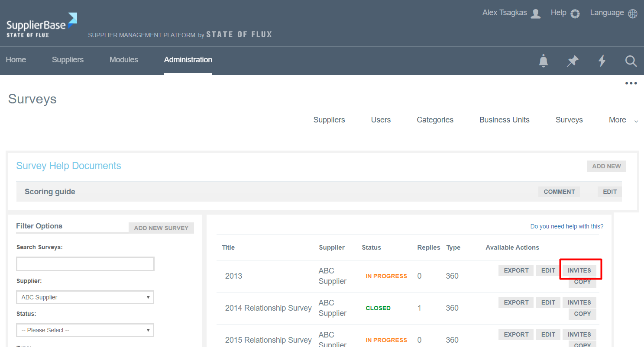Screen dimensions: 644x347
Task: Click the search magnifier icon
Action: (x=631, y=61)
